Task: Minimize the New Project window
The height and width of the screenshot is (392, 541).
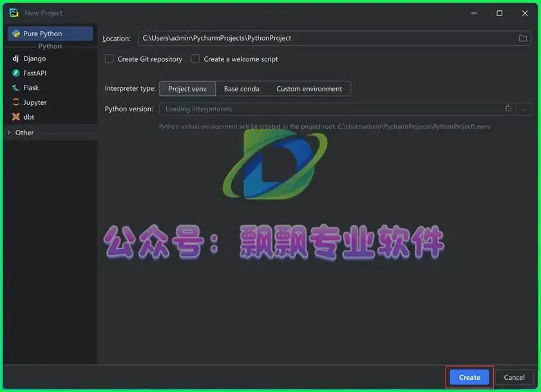Action: pyautogui.click(x=474, y=13)
